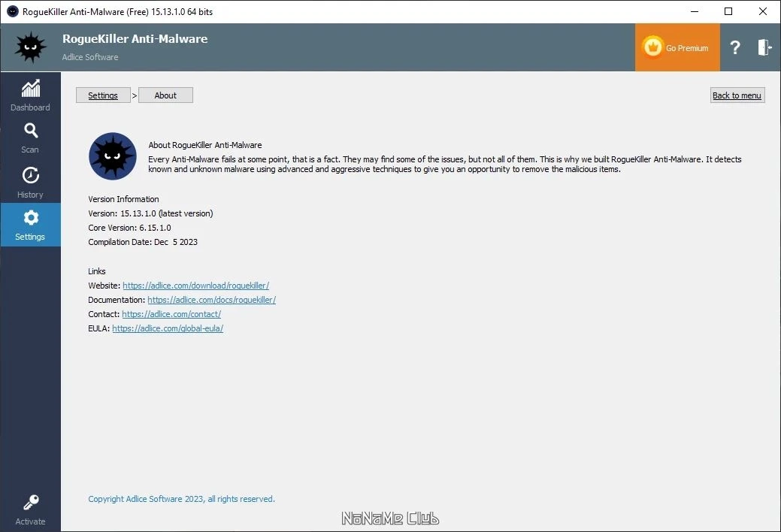Open the Scan section magnifier icon
This screenshot has height=532, width=781.
coord(31,131)
